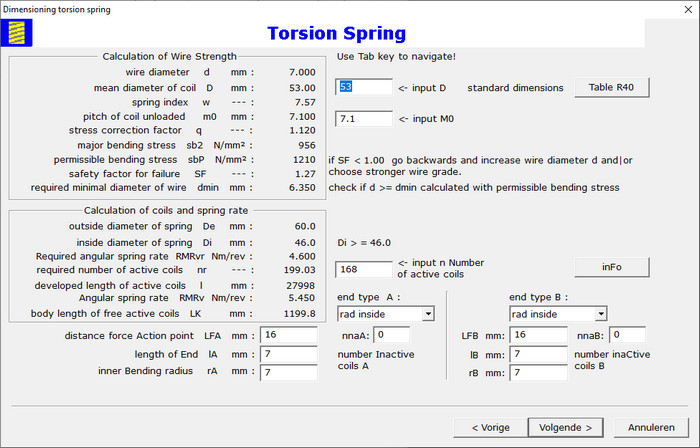Expand the end type A dropdown
700x448 pixels.
click(x=428, y=314)
